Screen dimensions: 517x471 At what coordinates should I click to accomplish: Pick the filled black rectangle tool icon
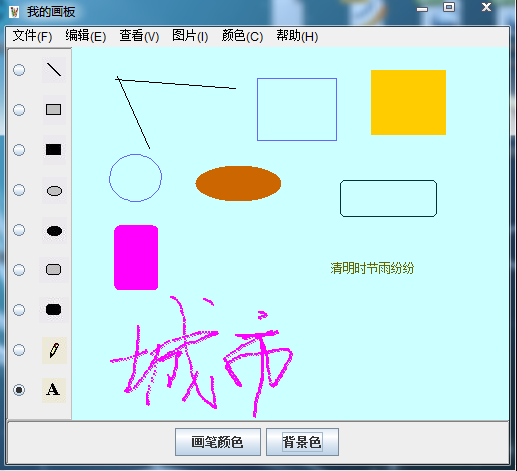point(54,150)
